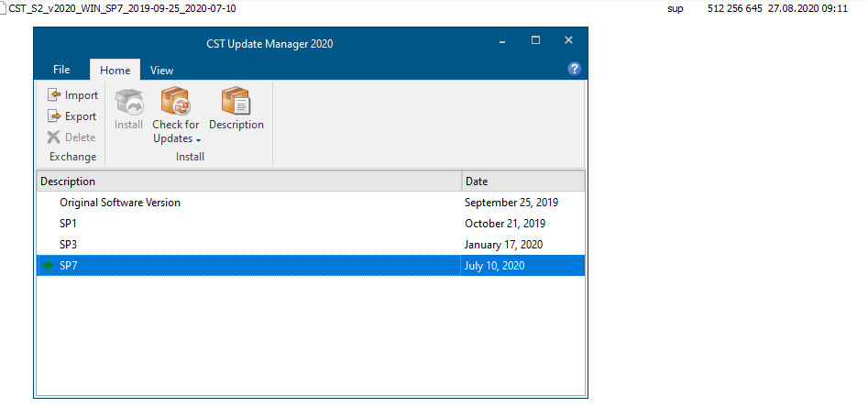Click the Delete icon
Image resolution: width=868 pixels, height=407 pixels.
tap(54, 137)
